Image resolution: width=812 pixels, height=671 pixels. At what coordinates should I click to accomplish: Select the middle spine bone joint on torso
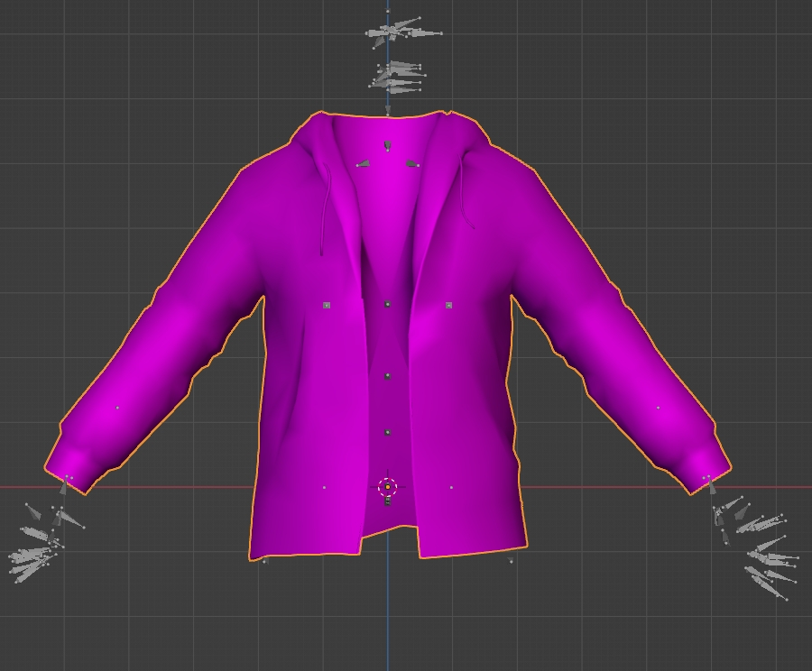pos(387,375)
